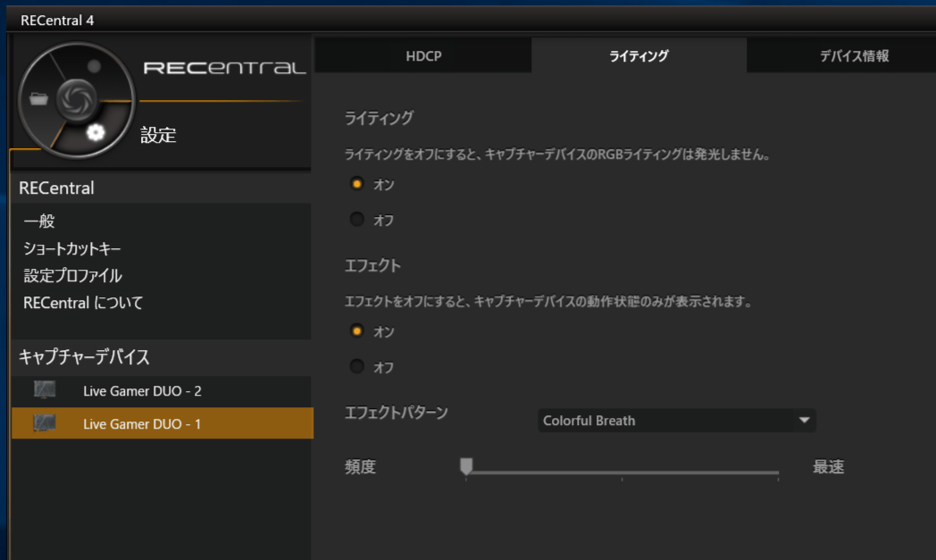Select Live Gamer DUO - 2 device
The width and height of the screenshot is (936, 560).
[162, 391]
